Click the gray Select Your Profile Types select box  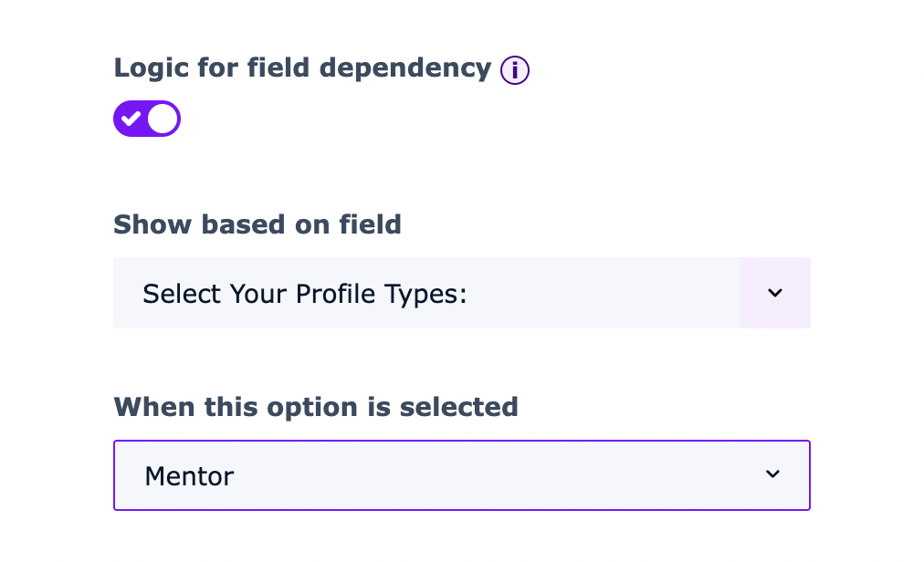tap(425, 293)
